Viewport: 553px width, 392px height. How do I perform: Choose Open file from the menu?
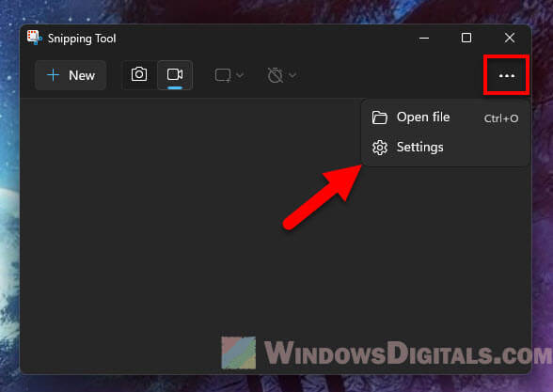point(445,118)
